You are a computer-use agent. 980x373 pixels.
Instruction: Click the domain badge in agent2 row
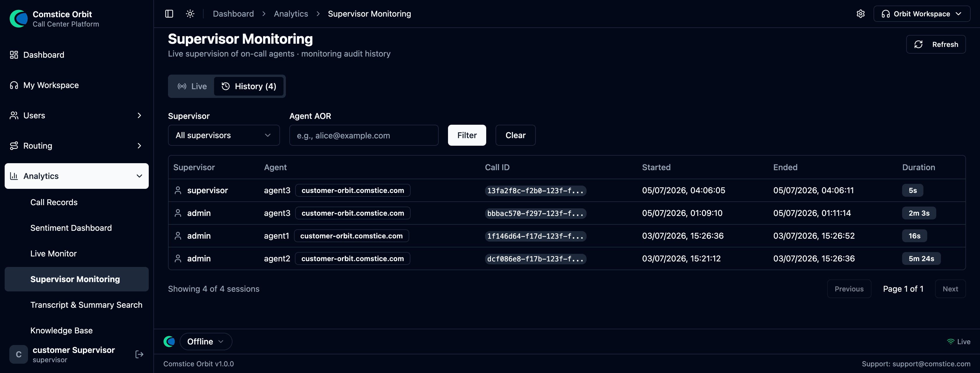point(353,258)
